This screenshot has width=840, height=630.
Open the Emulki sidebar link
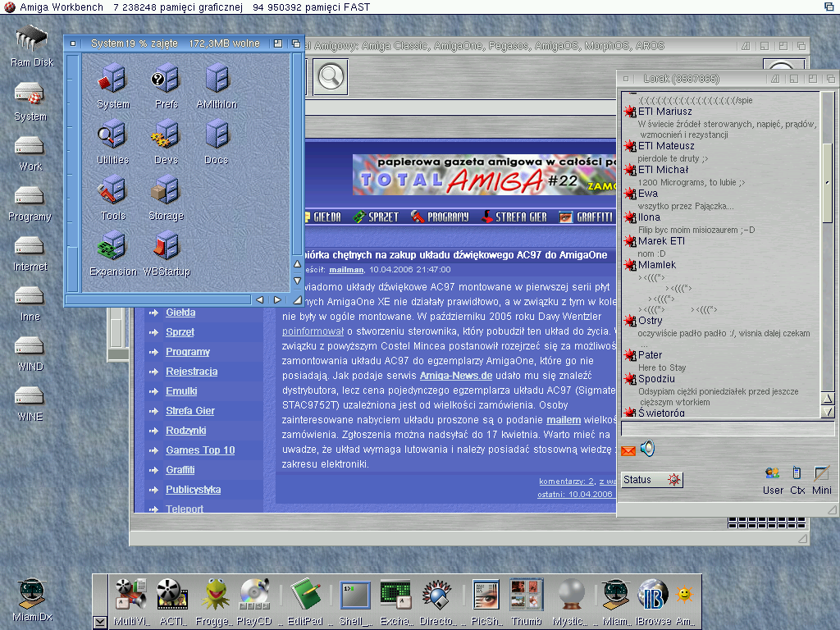tap(181, 391)
